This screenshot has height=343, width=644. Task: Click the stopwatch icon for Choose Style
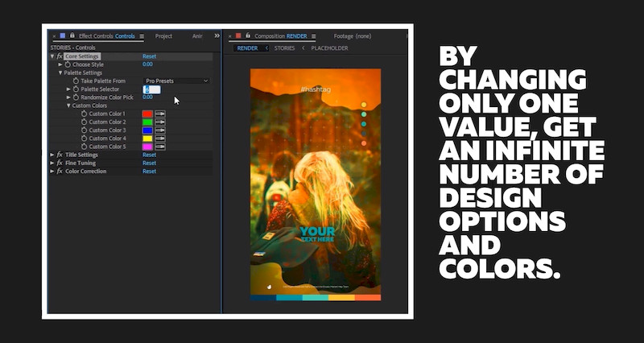[68, 64]
